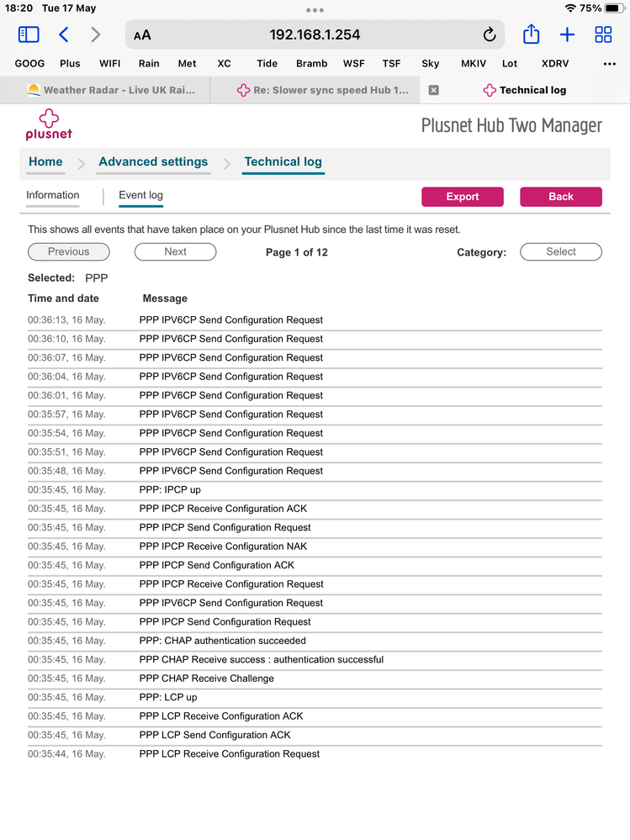Go to Next page of log

[175, 251]
